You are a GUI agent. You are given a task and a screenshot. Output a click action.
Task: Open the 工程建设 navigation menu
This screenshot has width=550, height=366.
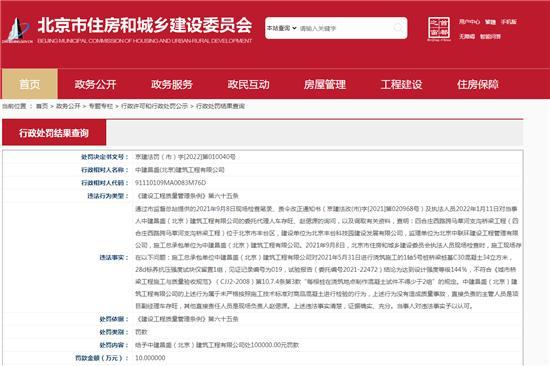point(401,85)
